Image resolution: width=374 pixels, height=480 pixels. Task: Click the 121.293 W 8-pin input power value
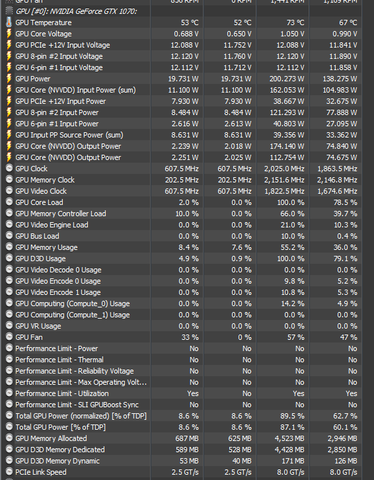pyautogui.click(x=287, y=113)
